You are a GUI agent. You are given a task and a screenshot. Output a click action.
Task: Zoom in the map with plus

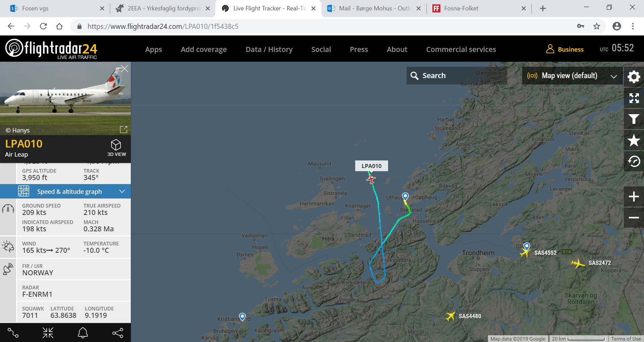coord(634,196)
